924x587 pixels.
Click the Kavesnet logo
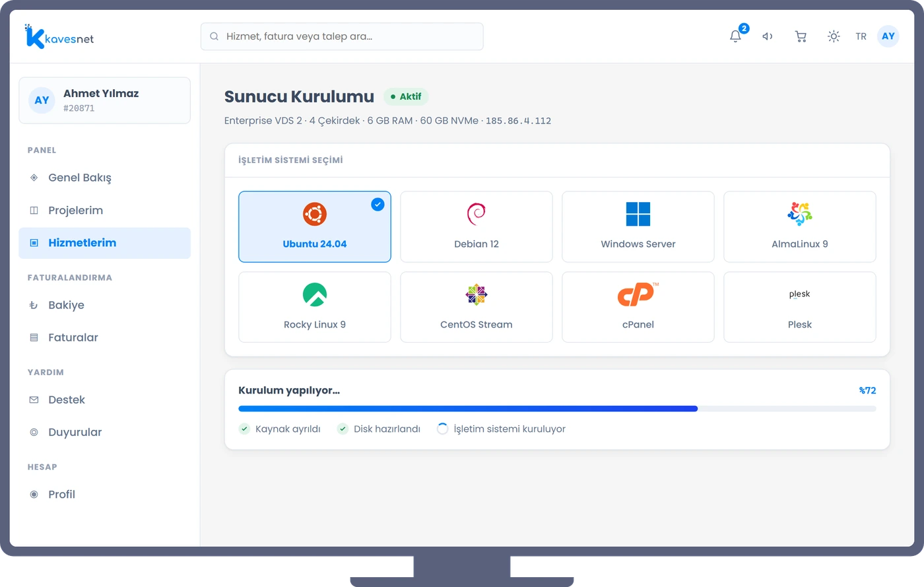tap(59, 37)
